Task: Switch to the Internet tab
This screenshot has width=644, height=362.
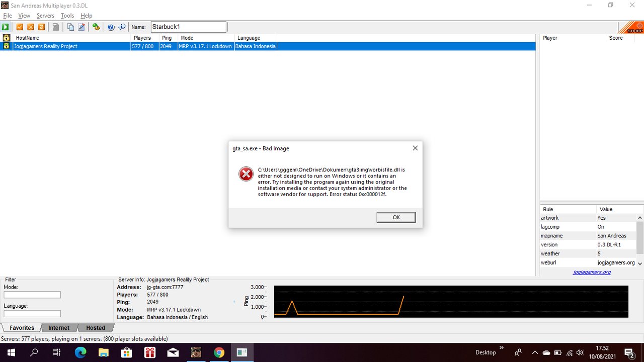Action: point(59,328)
